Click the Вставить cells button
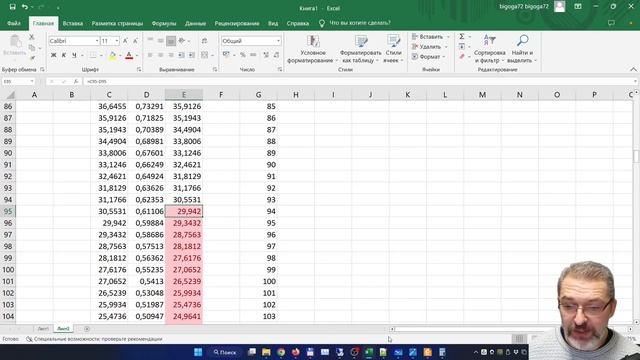This screenshot has height=360, width=640. point(431,37)
